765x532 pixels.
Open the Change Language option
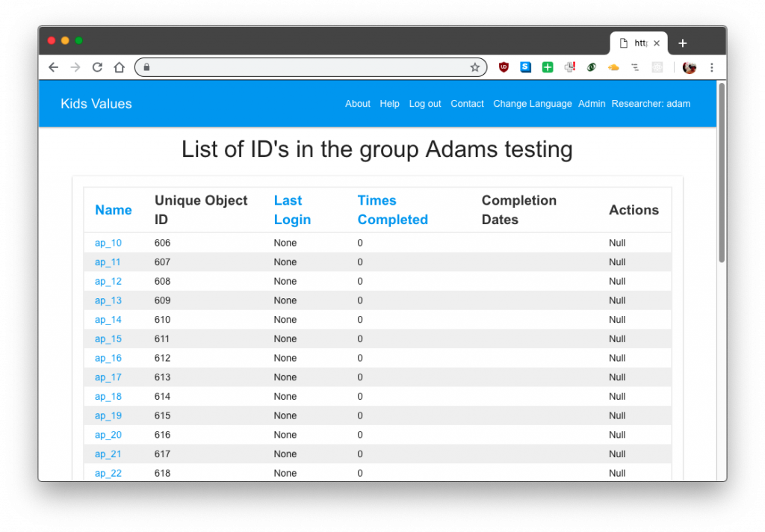pyautogui.click(x=532, y=103)
